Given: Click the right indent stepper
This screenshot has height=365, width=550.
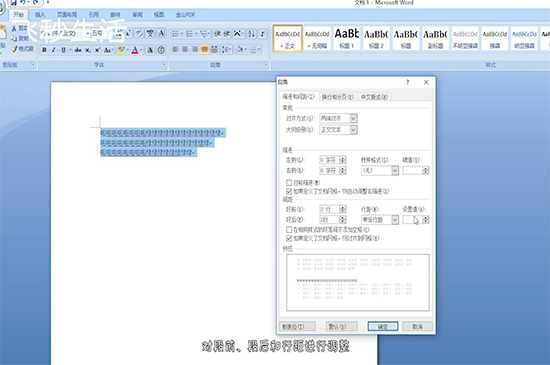Looking at the screenshot, I should click(x=343, y=170).
